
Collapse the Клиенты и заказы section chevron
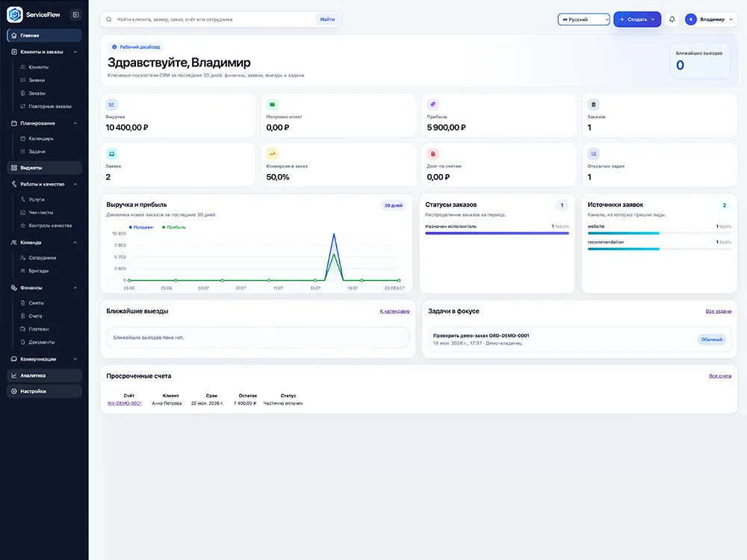(x=75, y=52)
